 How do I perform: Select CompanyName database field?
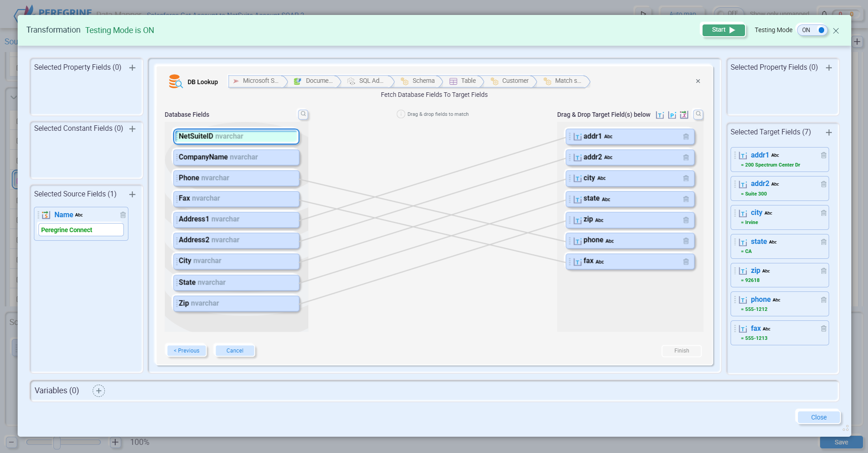coord(236,157)
